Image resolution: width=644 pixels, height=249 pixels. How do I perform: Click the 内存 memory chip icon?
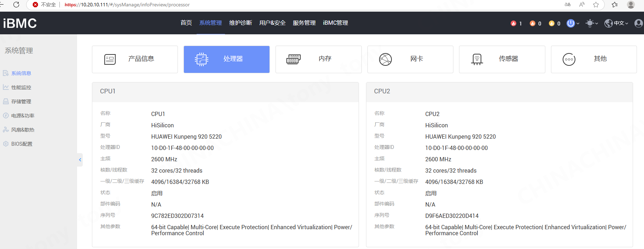click(x=293, y=59)
